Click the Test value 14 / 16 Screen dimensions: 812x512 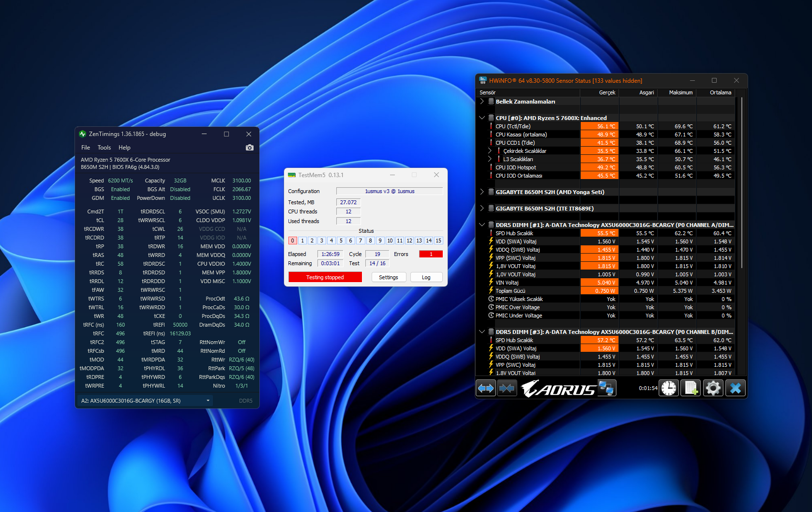tap(377, 263)
